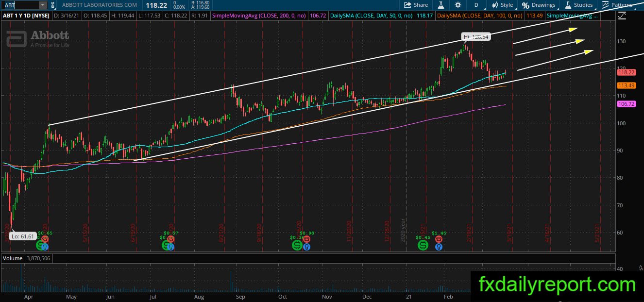The image size is (644, 302).
Task: Expand the ABT symbol dropdown arrow
Action: click(x=42, y=5)
